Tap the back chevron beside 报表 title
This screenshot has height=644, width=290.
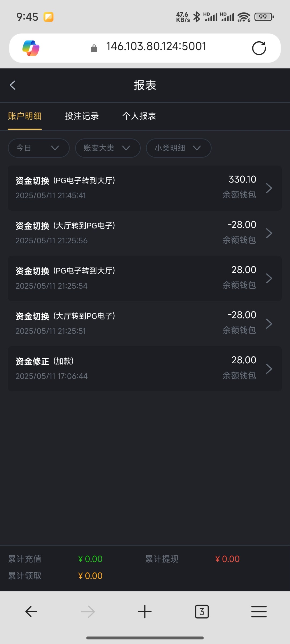13,85
